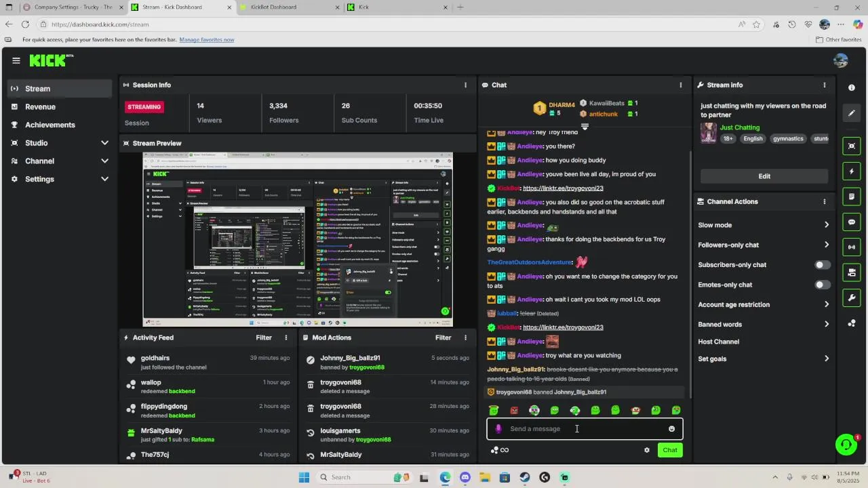Click Manage favorites now link
The image size is (868, 488).
pos(207,39)
